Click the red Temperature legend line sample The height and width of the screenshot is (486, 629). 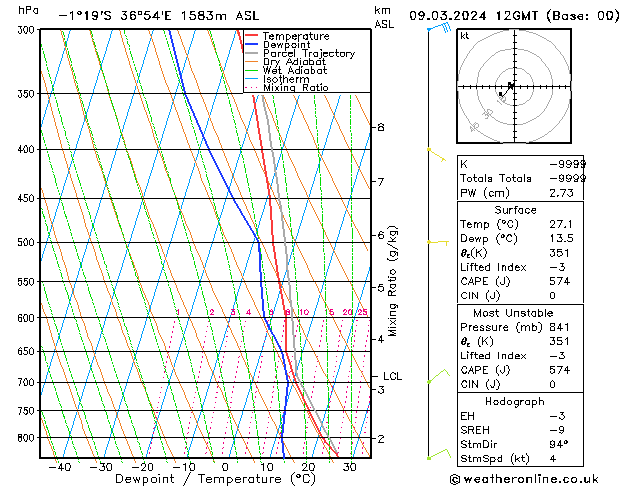(252, 36)
